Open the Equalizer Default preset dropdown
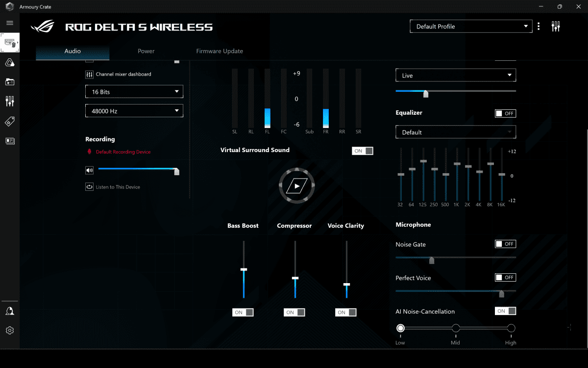Image resolution: width=588 pixels, height=368 pixels. [x=456, y=132]
